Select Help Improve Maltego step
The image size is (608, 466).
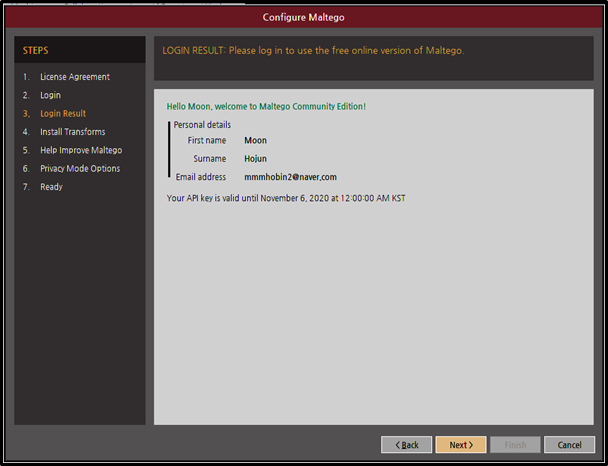tap(81, 150)
